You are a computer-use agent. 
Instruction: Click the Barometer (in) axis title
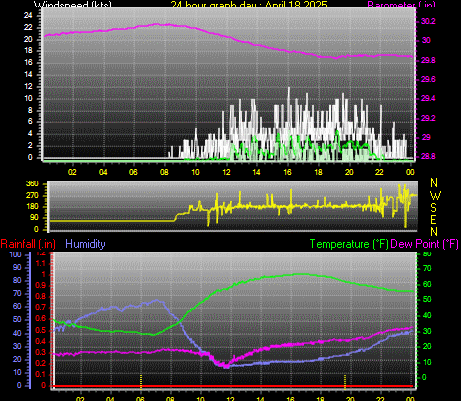coord(401,4)
